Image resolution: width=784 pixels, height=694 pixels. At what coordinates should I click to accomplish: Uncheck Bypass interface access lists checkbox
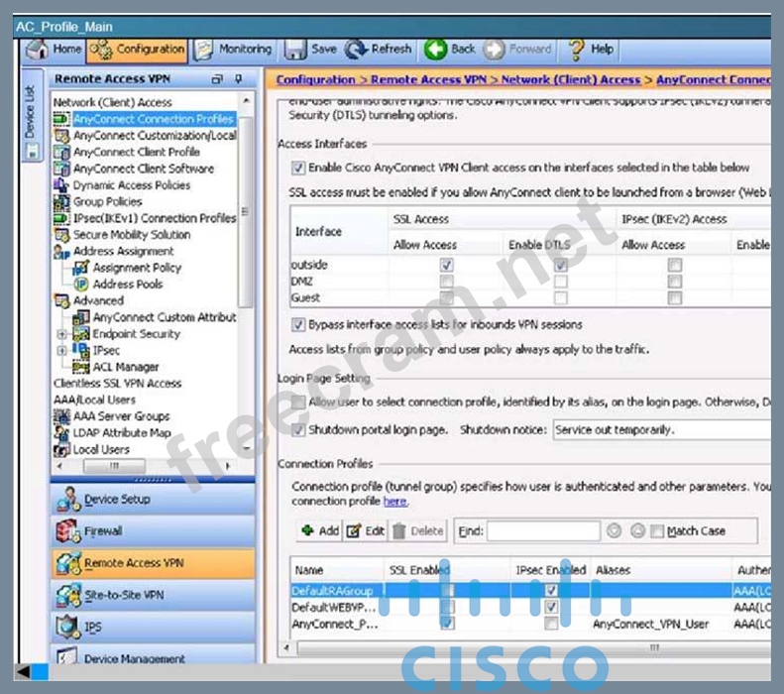(x=298, y=324)
